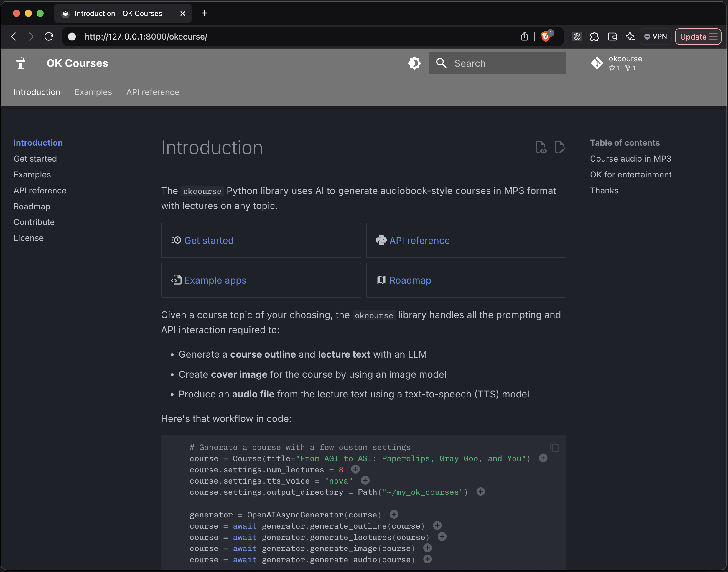Switch to the Examples tab
728x572 pixels.
point(93,92)
